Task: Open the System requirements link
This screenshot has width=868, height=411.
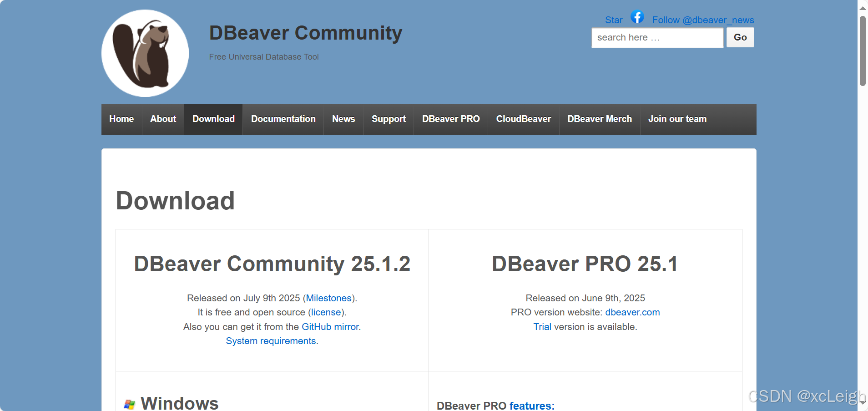Action: 271,341
